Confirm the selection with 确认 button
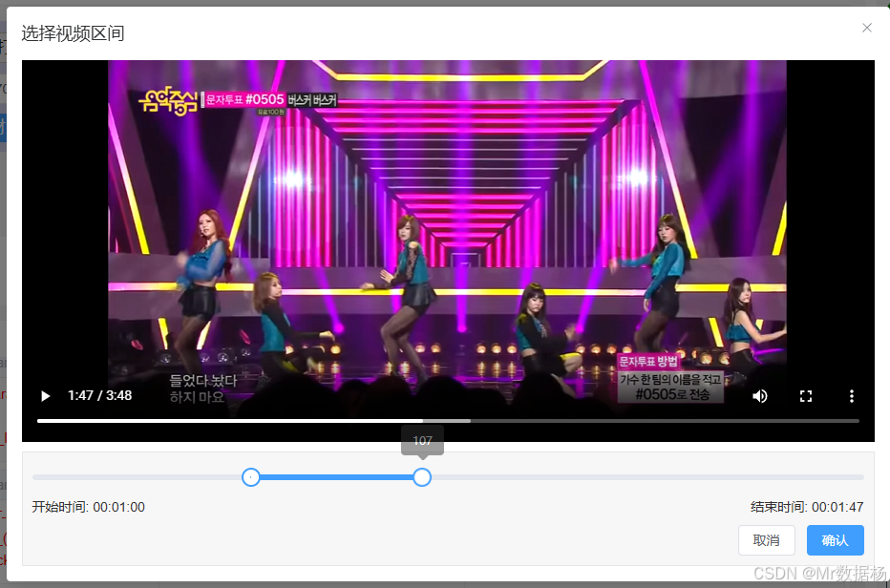 [x=835, y=540]
